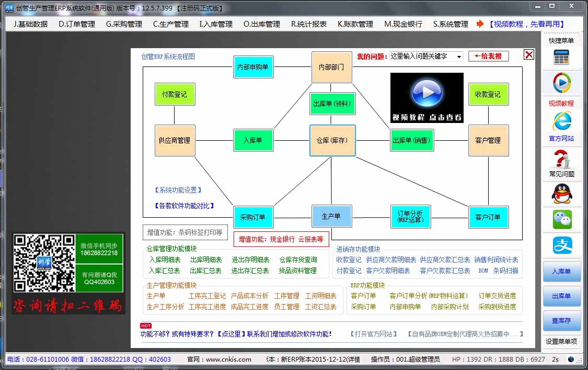Click the green WeChat icon

[562, 219]
